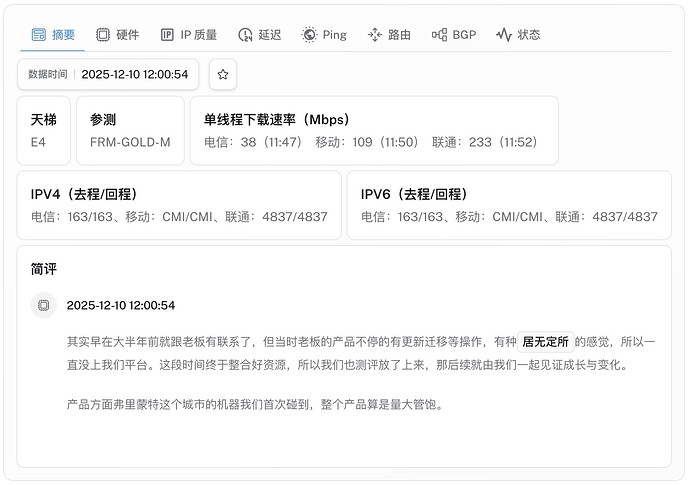
Task: Click the 居无定所 highlighted tag
Action: click(545, 342)
